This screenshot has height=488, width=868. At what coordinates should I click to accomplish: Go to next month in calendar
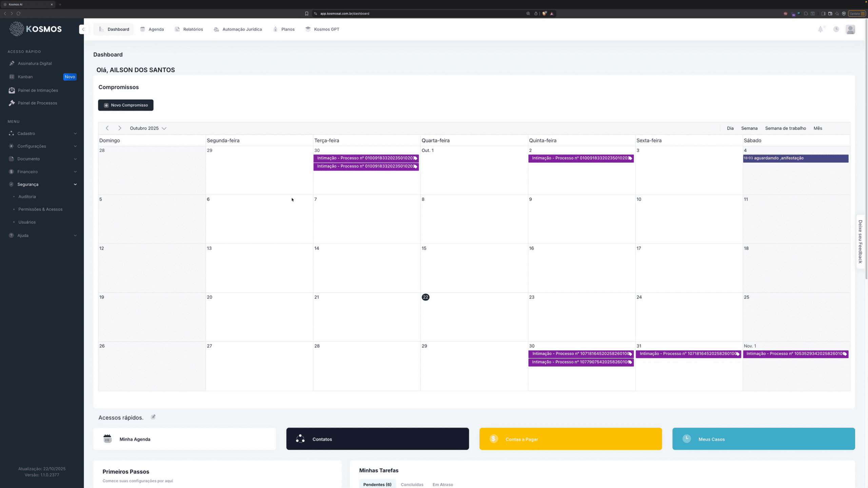119,128
